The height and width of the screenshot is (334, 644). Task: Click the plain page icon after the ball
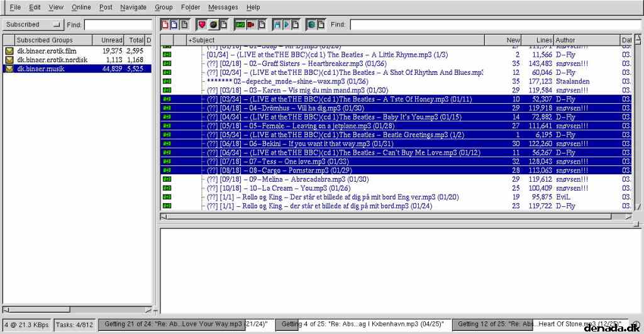pyautogui.click(x=223, y=25)
